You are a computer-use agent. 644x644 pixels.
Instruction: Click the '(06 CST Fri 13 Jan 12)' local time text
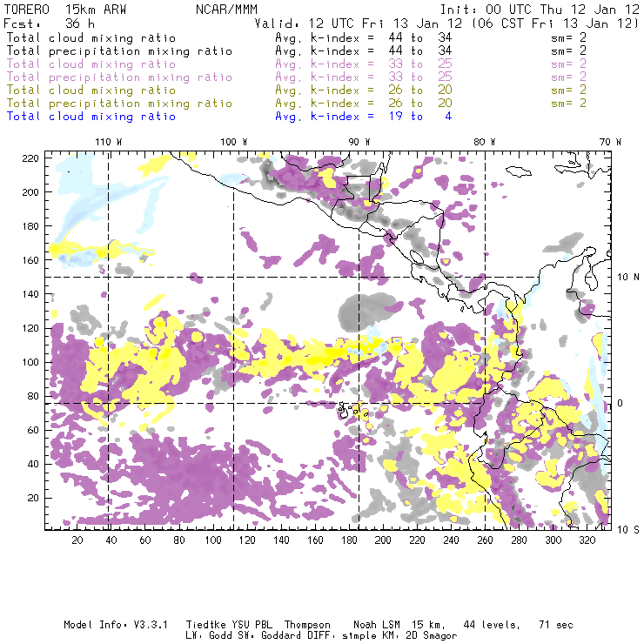[555, 23]
